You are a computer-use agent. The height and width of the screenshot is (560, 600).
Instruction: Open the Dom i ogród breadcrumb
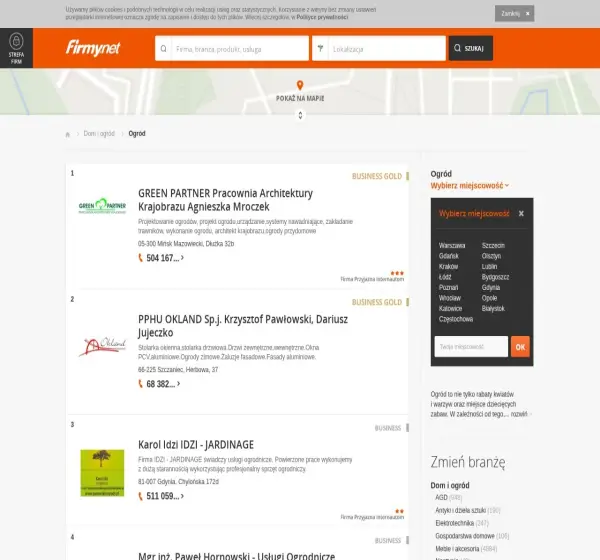coord(99,134)
